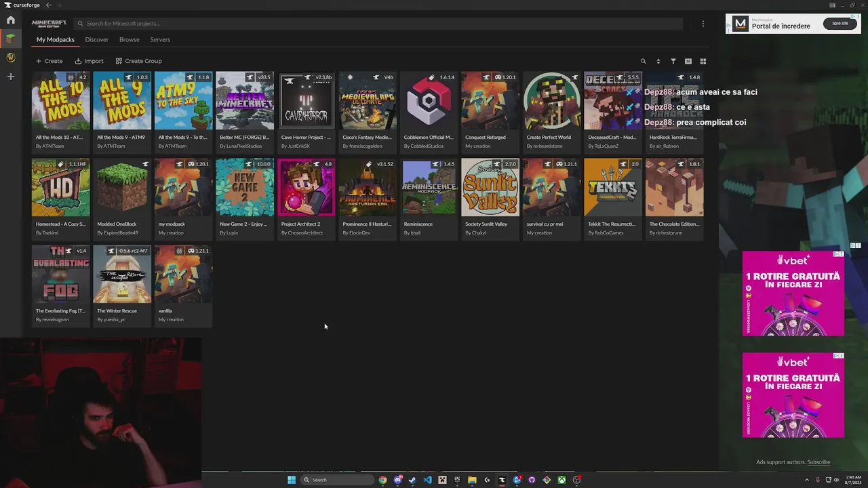Search within my modpacks magnifier icon
The height and width of the screenshot is (488, 868).
644,61
